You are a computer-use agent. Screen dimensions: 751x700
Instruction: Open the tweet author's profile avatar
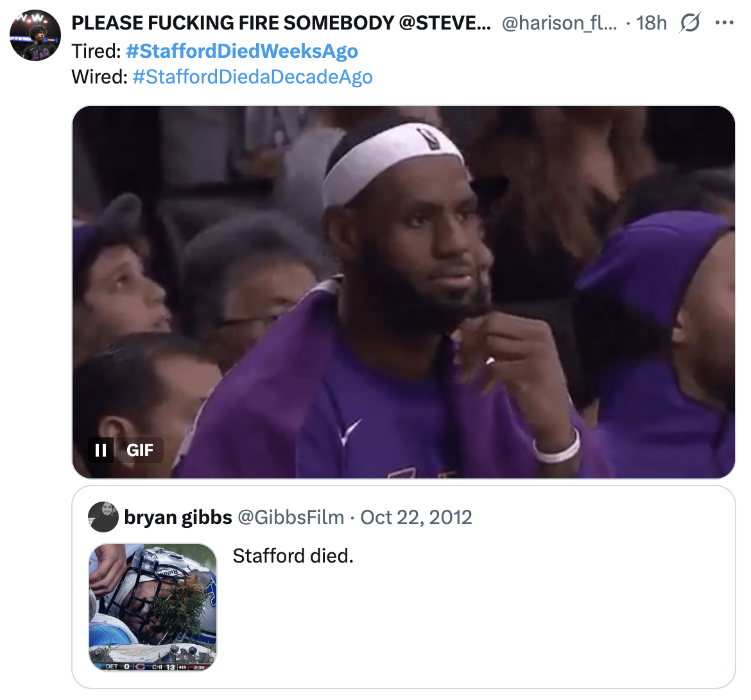point(35,35)
